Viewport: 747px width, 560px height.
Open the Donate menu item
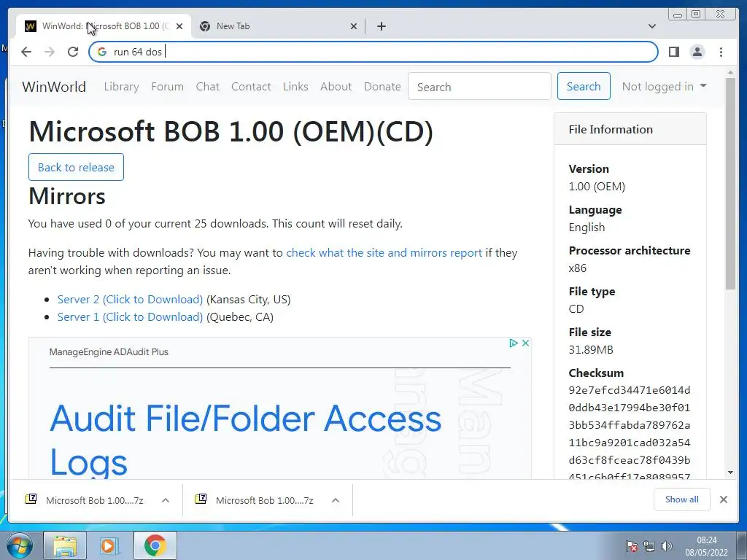click(x=382, y=87)
